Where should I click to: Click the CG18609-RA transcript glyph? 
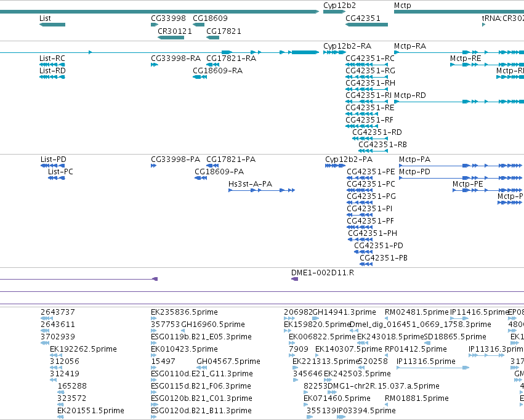coord(200,77)
